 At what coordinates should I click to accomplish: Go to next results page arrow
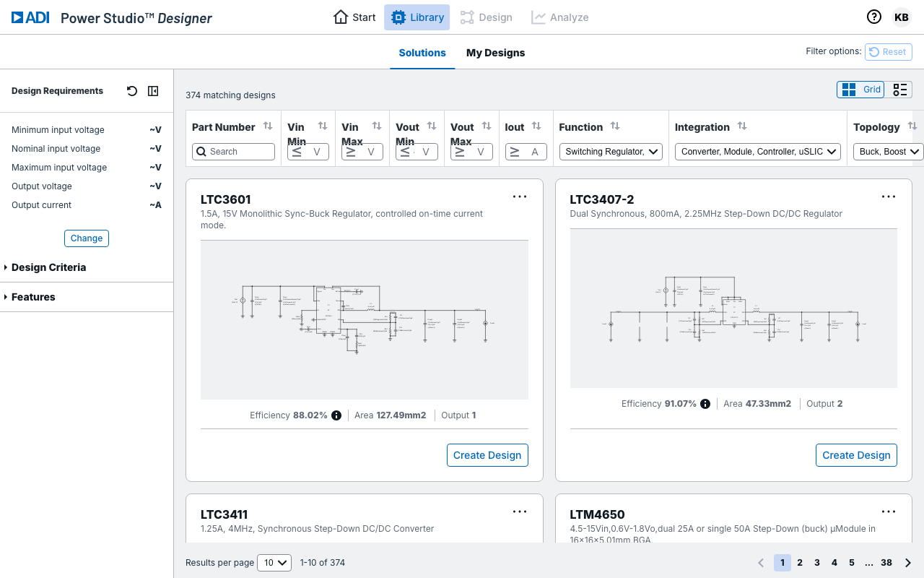[908, 563]
